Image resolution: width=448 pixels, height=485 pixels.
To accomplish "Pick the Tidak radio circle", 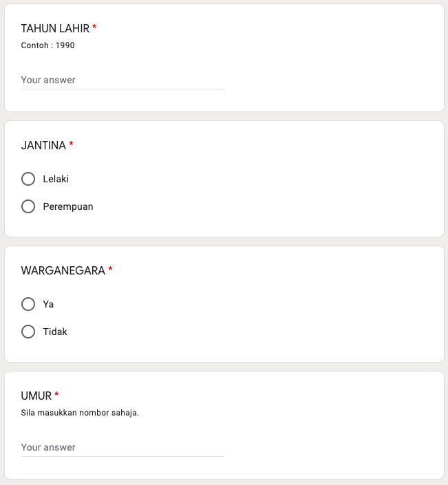I will tap(28, 332).
